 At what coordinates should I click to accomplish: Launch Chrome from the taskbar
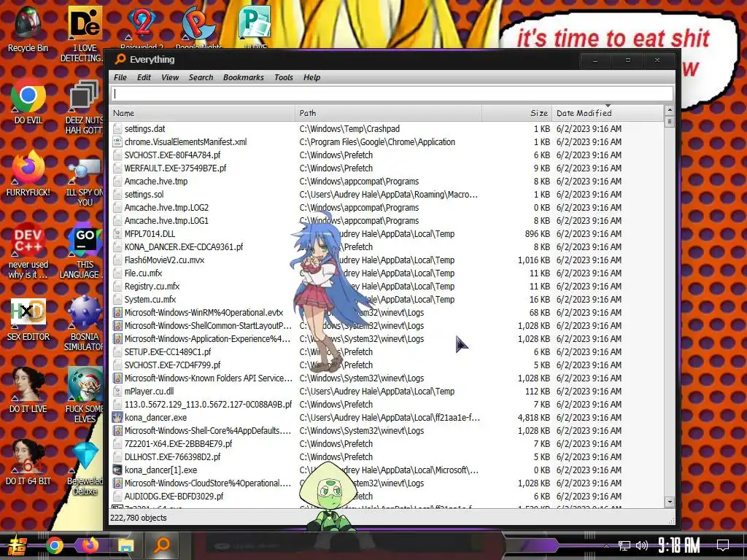[54, 545]
